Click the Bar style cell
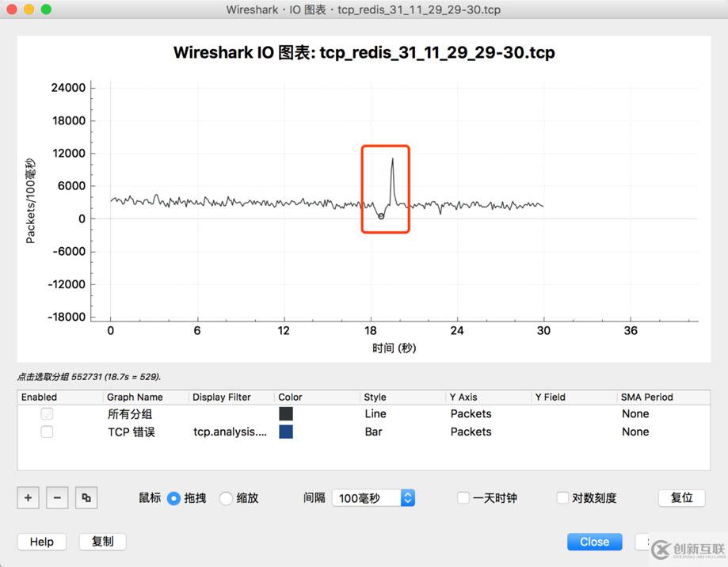Image resolution: width=728 pixels, height=567 pixels. click(x=373, y=432)
